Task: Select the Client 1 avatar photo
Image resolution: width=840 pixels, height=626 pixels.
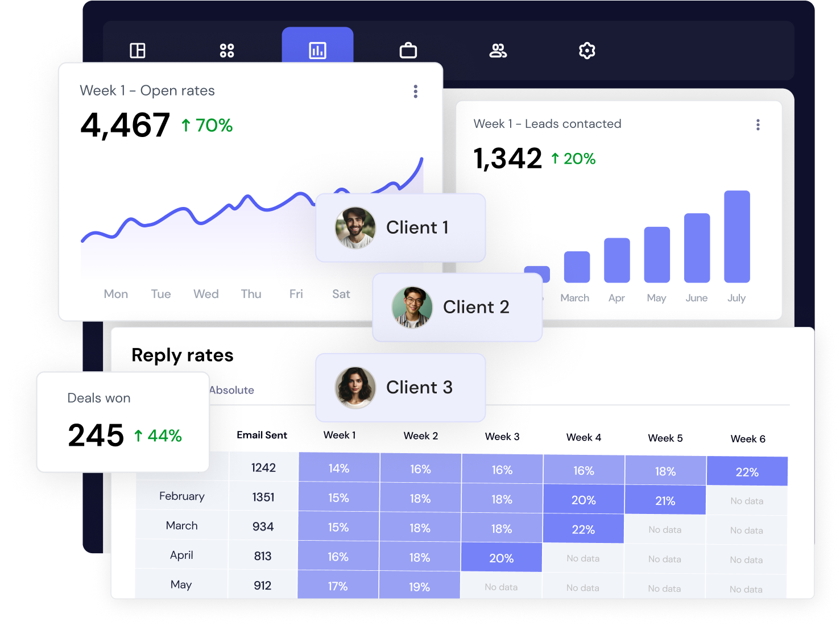Action: [x=355, y=227]
